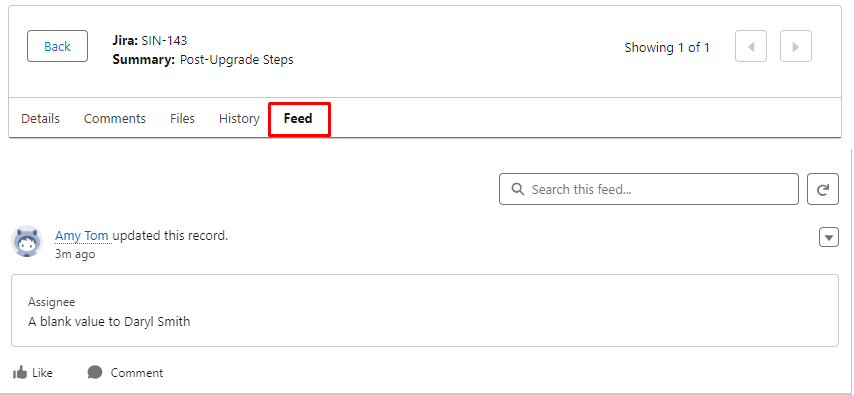
Task: Click the Search this feed field
Action: 649,189
